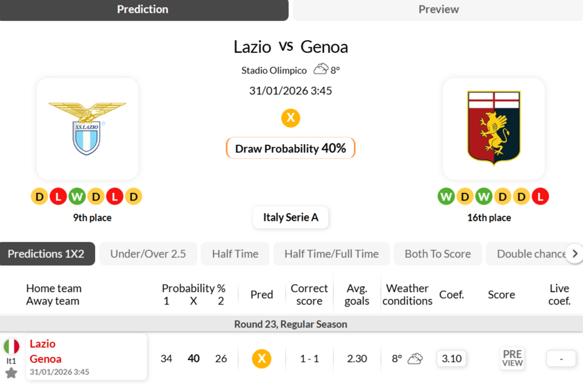583x392 pixels.
Task: Click Lazio's red L form badge after first draw
Action: (x=58, y=196)
